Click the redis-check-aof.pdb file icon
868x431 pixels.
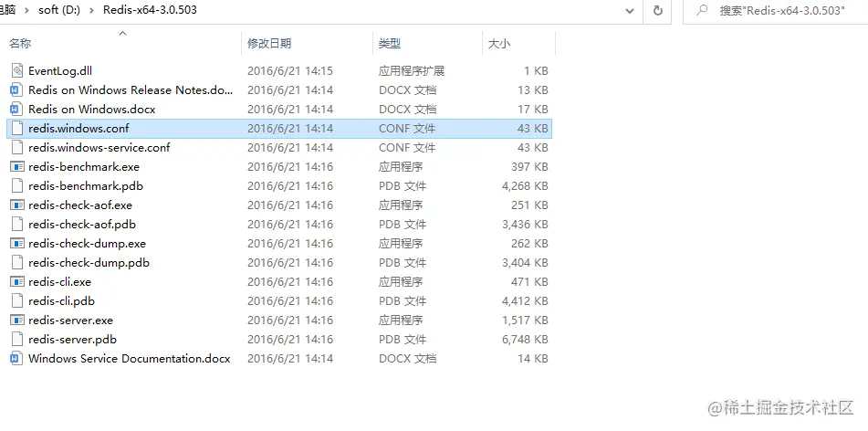17,225
